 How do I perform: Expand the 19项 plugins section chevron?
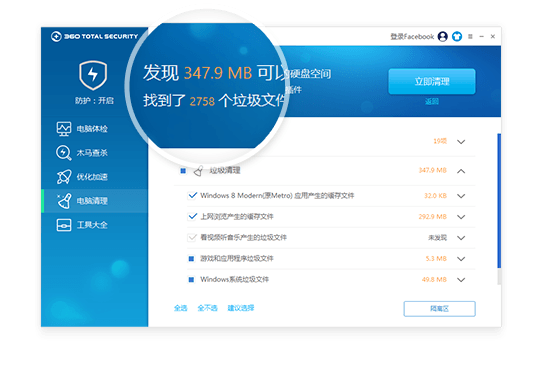(x=461, y=142)
